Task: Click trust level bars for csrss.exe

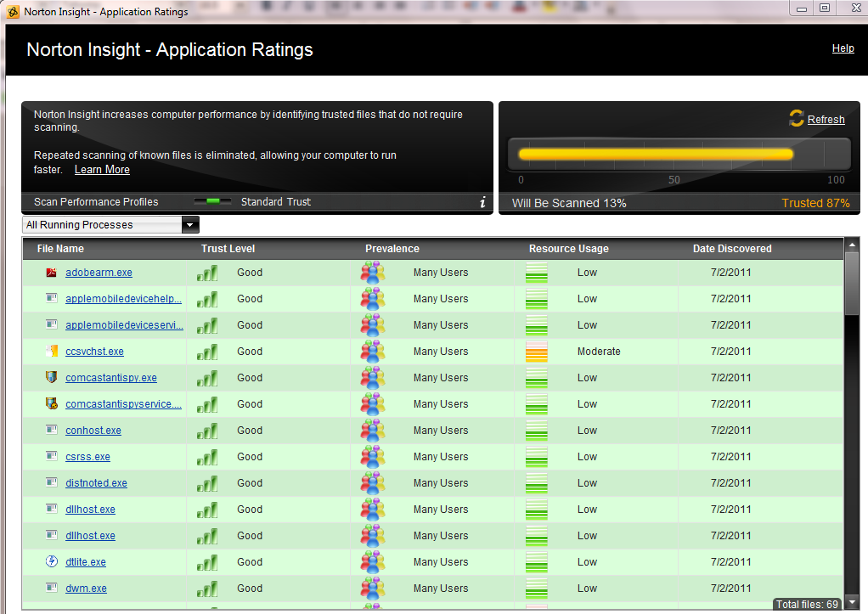Action: tap(207, 457)
